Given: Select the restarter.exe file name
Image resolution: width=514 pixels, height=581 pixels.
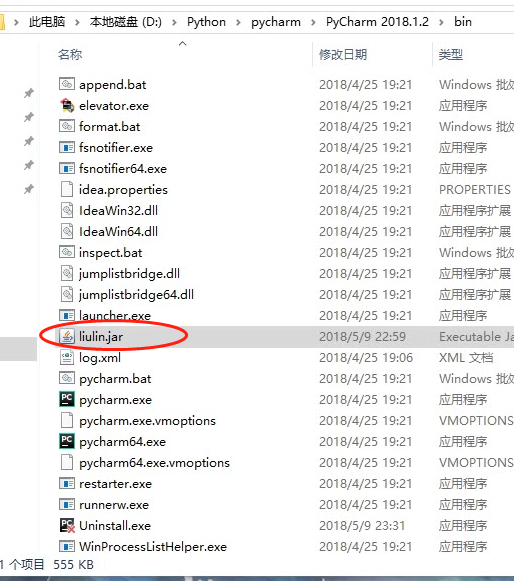Looking at the screenshot, I should pos(115,484).
